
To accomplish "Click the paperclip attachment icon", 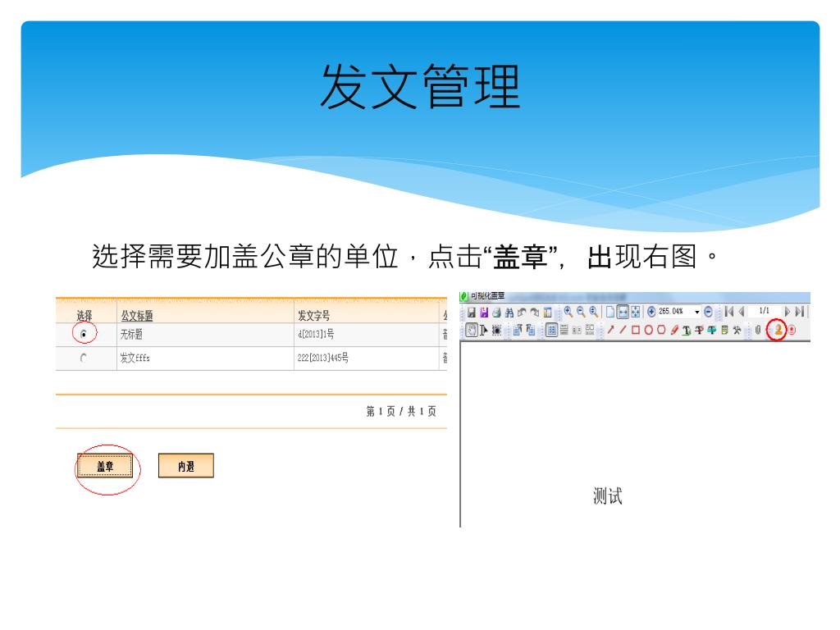I will pos(758,331).
